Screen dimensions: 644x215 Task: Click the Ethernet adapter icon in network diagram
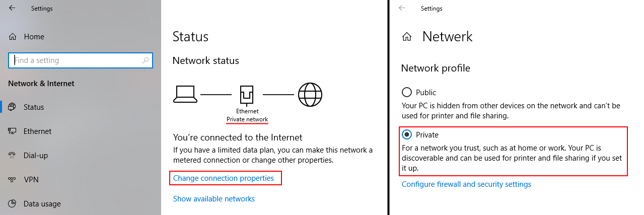pos(247,94)
